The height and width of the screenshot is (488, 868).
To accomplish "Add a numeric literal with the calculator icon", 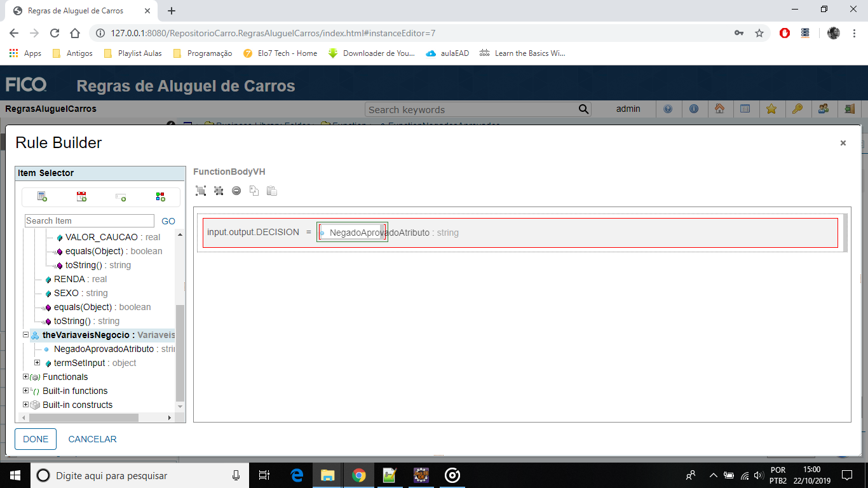I will coord(41,197).
